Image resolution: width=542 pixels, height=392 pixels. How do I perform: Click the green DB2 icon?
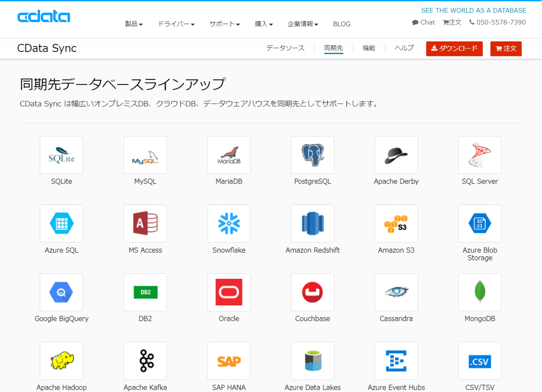(145, 292)
